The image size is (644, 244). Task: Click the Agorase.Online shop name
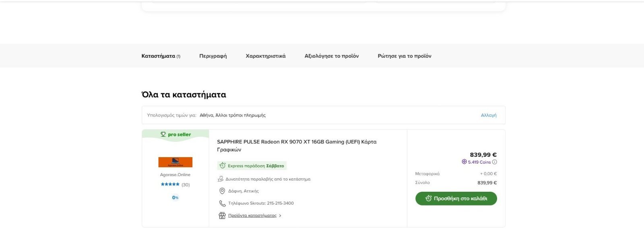(175, 175)
